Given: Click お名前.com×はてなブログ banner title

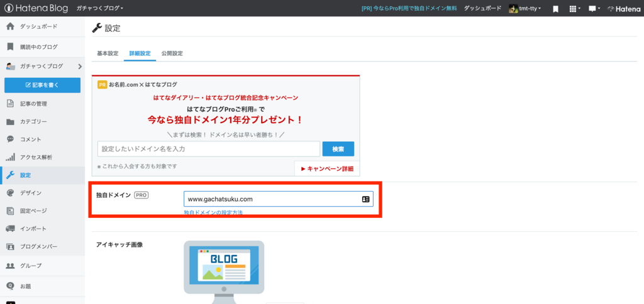Looking at the screenshot, I should point(143,85).
